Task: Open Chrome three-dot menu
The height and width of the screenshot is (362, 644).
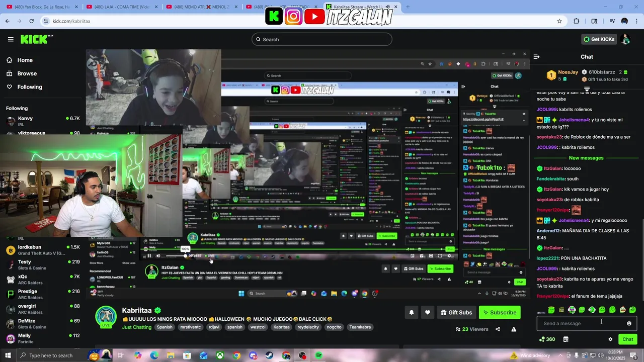Action: 637,21
